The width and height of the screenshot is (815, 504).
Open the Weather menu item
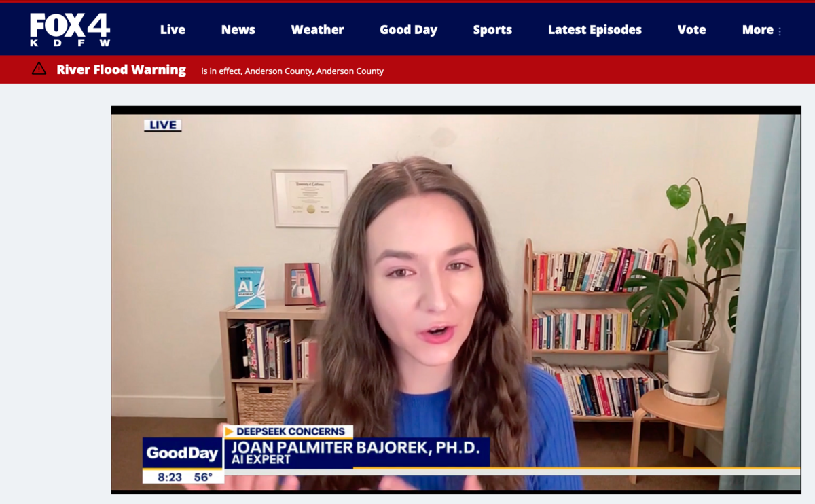(x=317, y=30)
